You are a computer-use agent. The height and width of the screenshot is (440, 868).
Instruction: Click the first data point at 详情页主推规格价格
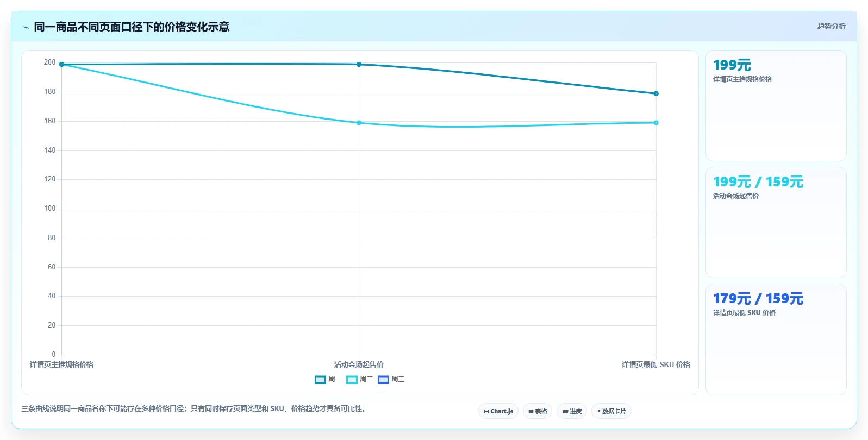point(61,64)
